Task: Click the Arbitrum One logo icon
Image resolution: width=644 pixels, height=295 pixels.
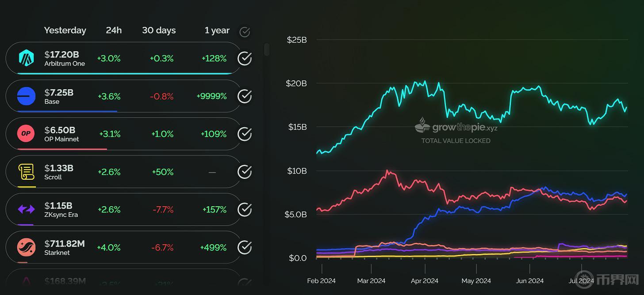Action: coord(26,58)
